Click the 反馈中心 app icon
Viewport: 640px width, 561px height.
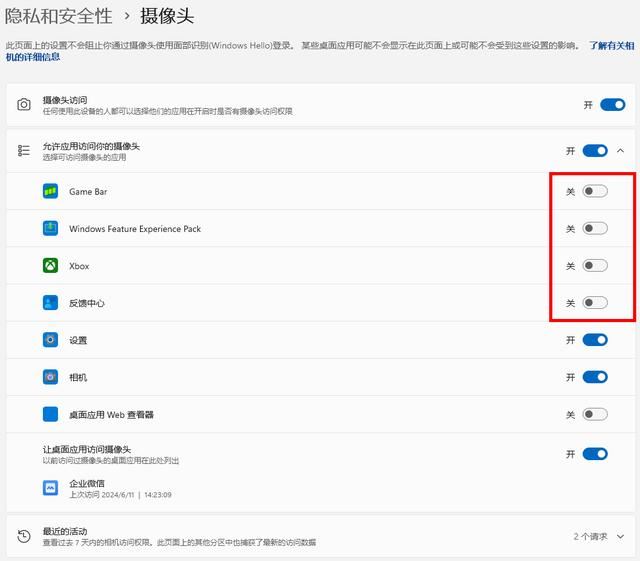click(50, 303)
